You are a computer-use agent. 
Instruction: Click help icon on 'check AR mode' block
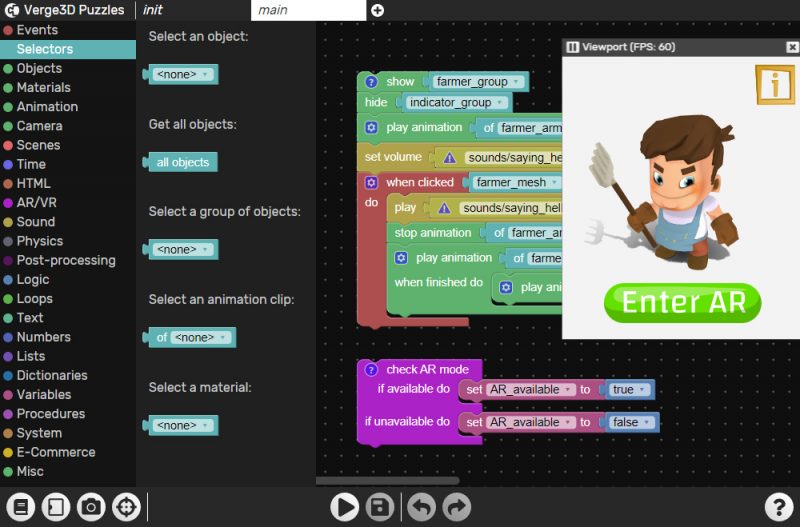coord(371,369)
